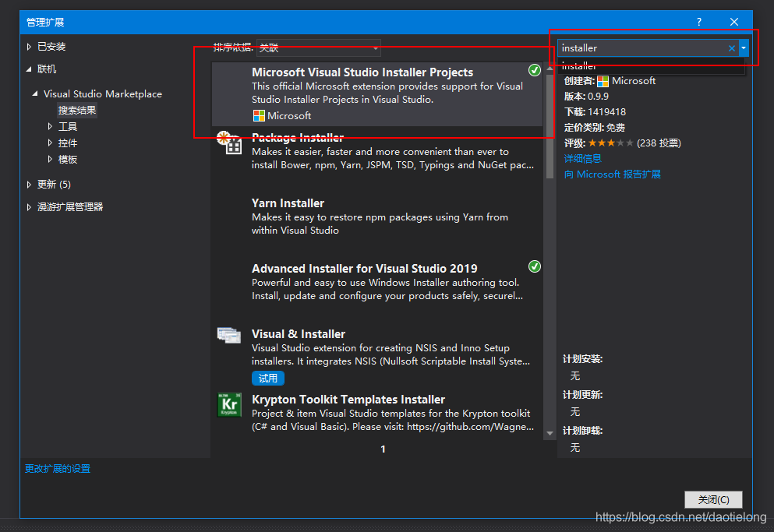Click into the installer search field
The height and width of the screenshot is (532, 774).
[643, 48]
